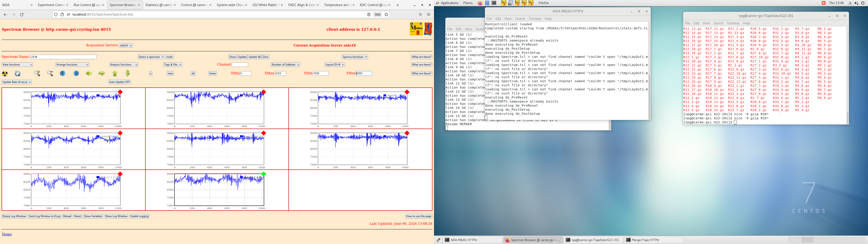Click the zoom in magnifier icon

pyautogui.click(x=37, y=73)
